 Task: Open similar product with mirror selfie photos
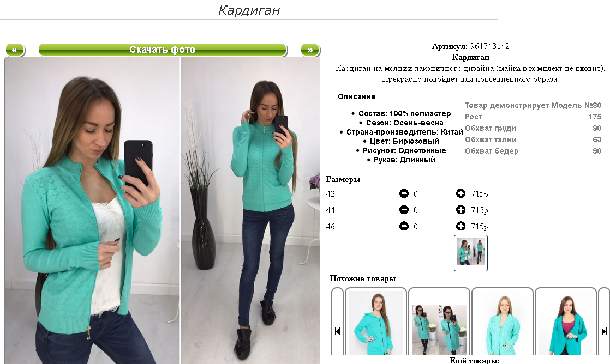[x=439, y=321]
